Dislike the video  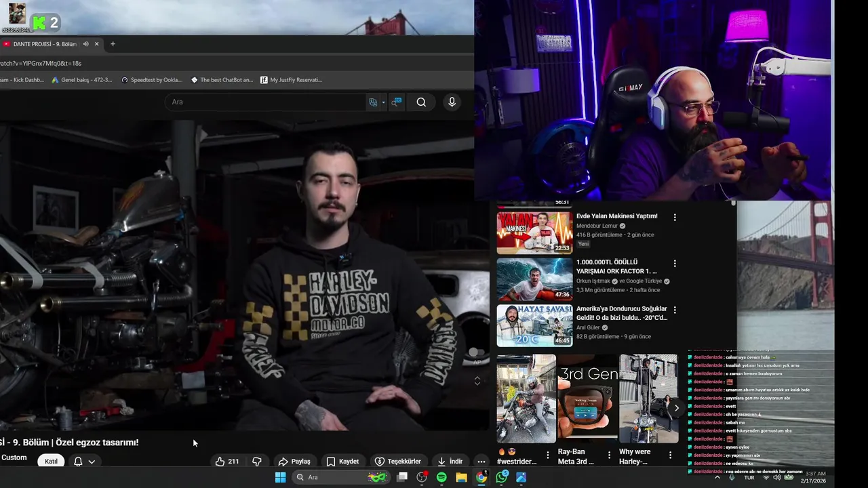257,462
